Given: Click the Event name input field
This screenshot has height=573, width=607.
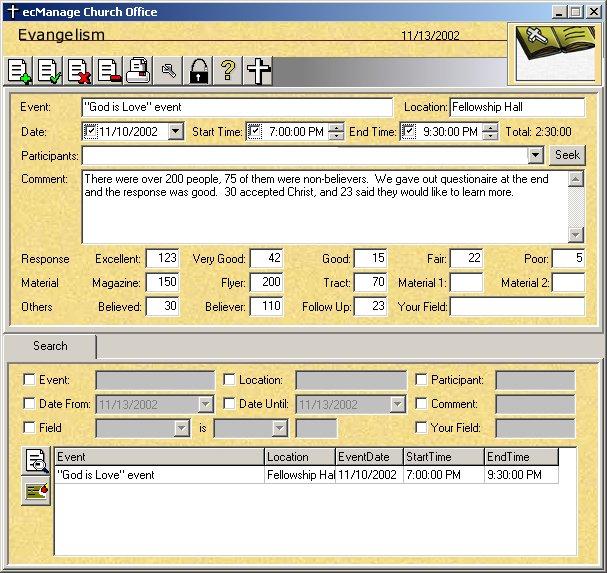Looking at the screenshot, I should 237,107.
